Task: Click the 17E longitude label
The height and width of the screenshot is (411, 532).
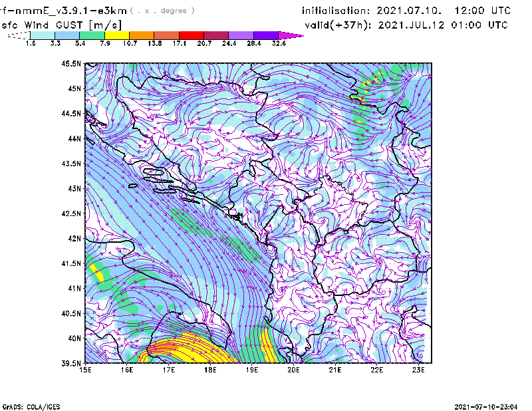Action: pyautogui.click(x=169, y=370)
